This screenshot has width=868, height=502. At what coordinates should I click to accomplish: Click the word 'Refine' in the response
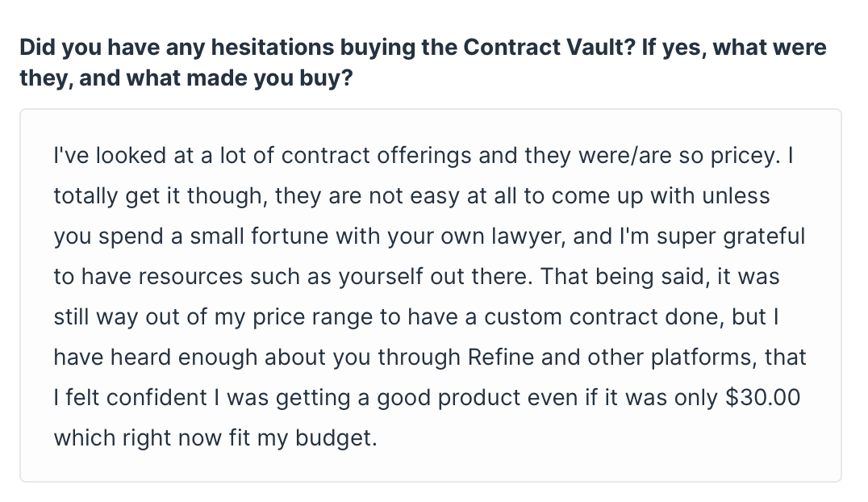[x=501, y=358]
